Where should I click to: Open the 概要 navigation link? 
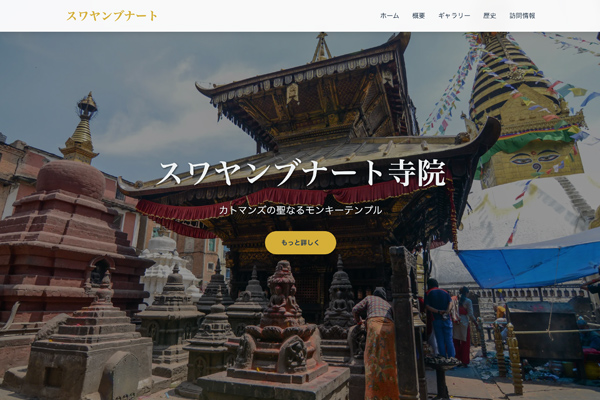(419, 16)
